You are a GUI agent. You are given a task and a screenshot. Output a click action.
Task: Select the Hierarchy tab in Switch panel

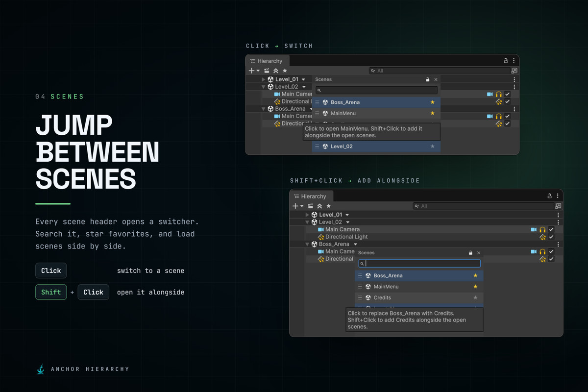tap(268, 61)
